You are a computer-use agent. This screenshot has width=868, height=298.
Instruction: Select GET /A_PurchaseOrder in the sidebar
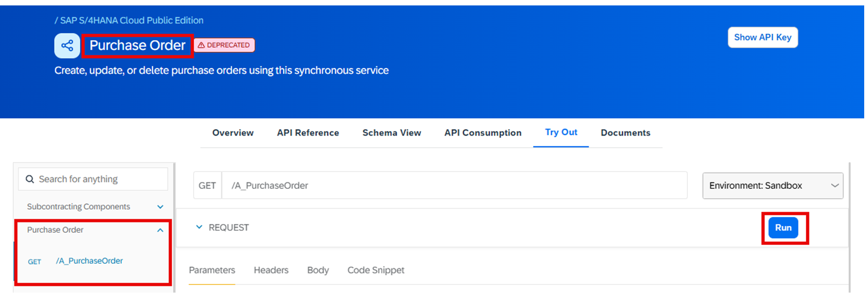click(x=75, y=261)
